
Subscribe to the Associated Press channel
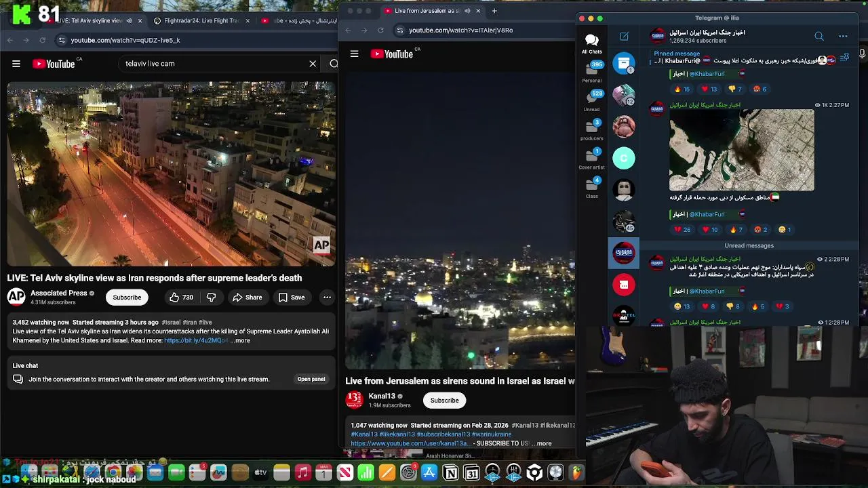coord(127,298)
